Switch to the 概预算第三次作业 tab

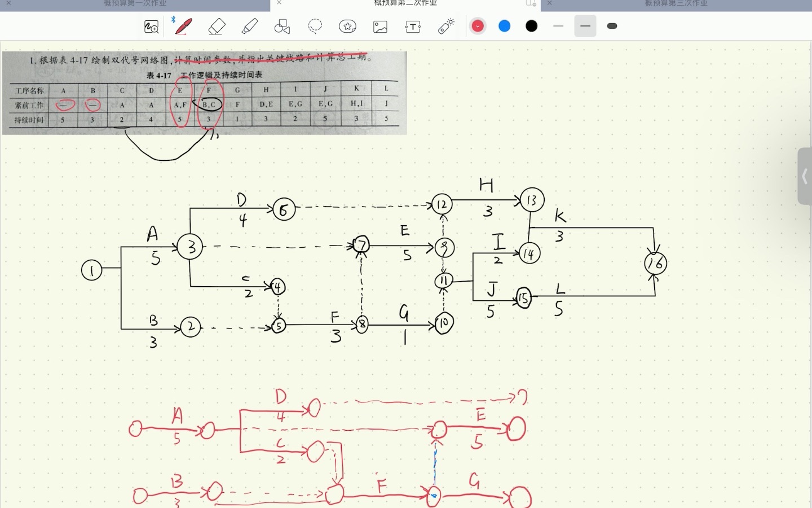[x=676, y=3]
